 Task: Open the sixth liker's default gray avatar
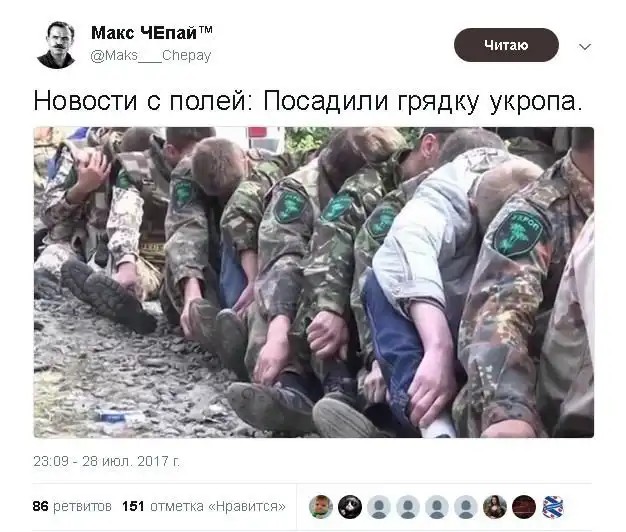tap(466, 506)
